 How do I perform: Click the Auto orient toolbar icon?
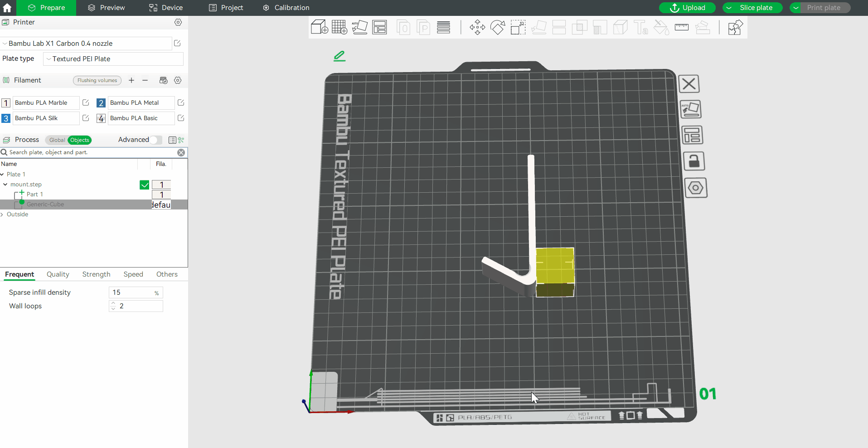pos(359,27)
